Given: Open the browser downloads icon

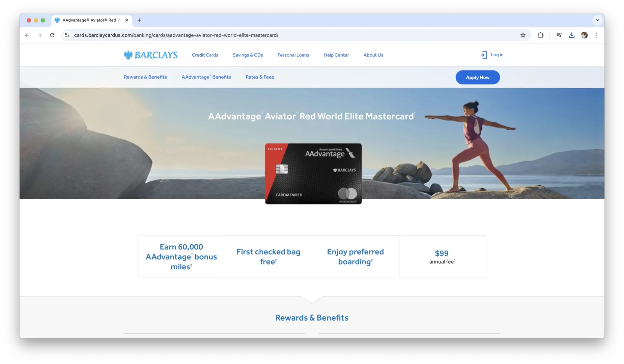Looking at the screenshot, I should coord(571,35).
